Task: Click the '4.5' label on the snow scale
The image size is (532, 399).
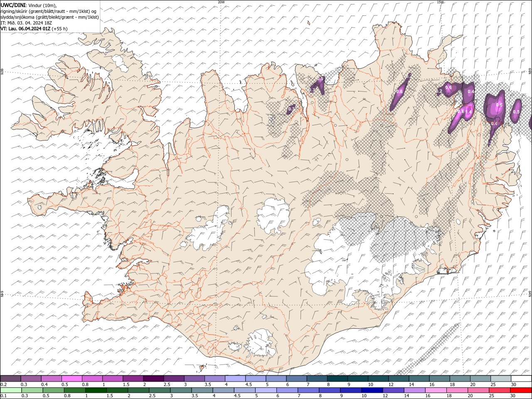Action: pyautogui.click(x=249, y=385)
